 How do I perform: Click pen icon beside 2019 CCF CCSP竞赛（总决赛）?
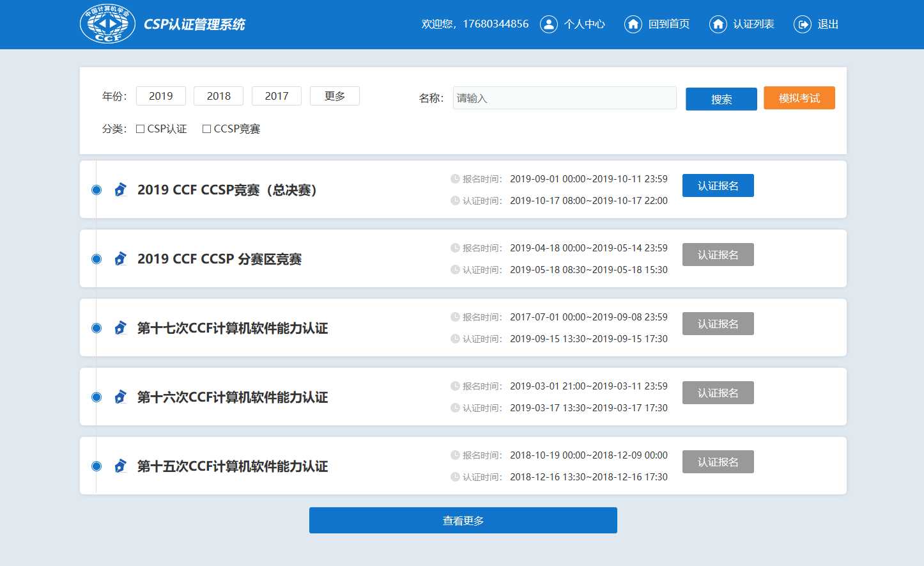[120, 189]
